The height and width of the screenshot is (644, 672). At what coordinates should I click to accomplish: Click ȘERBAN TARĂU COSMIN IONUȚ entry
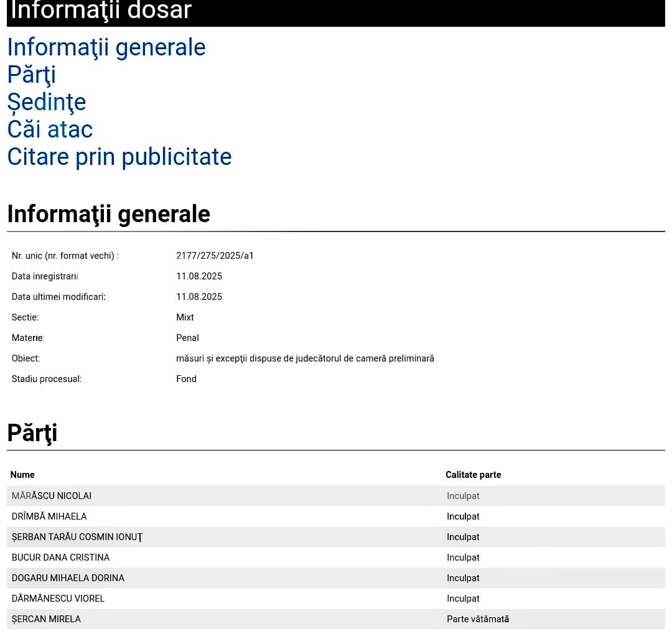(x=77, y=537)
